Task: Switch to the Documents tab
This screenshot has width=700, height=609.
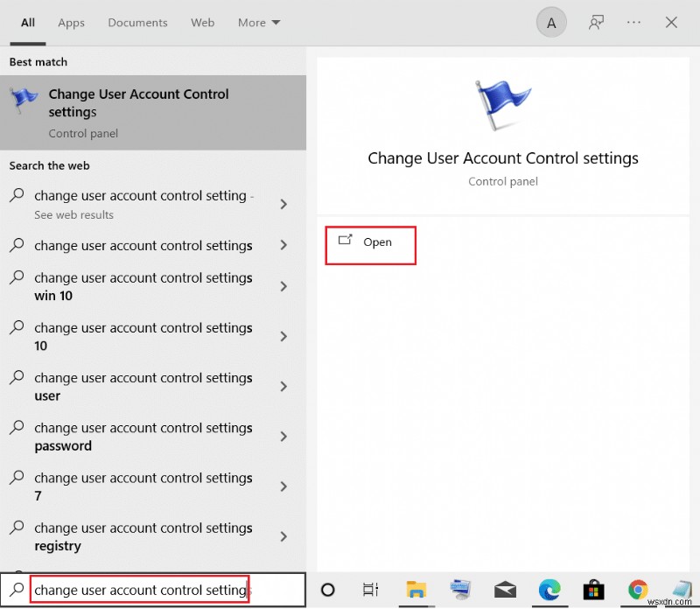Action: pyautogui.click(x=137, y=23)
